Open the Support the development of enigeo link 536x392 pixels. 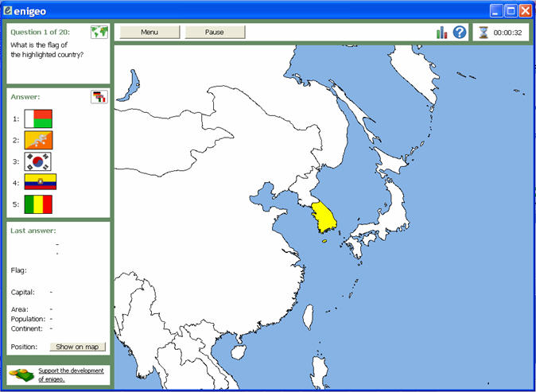click(71, 375)
